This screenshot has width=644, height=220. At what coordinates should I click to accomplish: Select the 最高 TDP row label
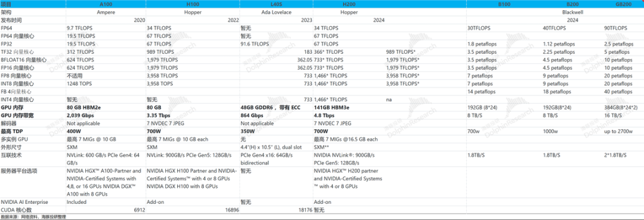tap(12, 131)
